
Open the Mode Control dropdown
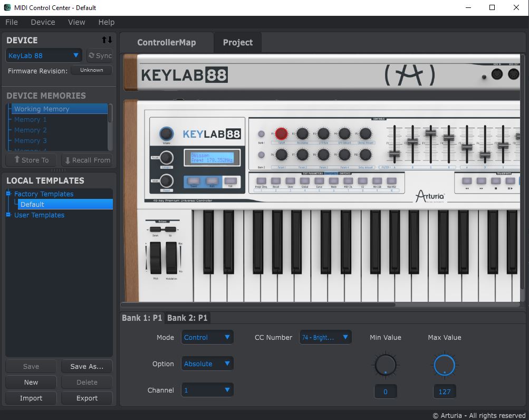coord(207,337)
